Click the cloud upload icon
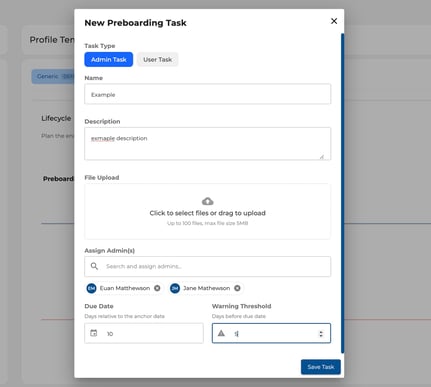 tap(208, 201)
